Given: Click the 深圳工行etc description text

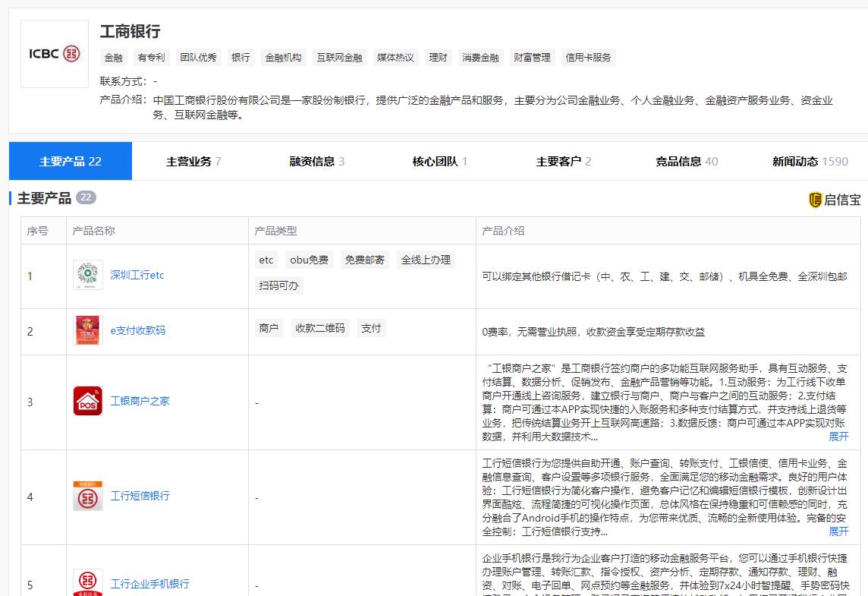Looking at the screenshot, I should tap(665, 276).
